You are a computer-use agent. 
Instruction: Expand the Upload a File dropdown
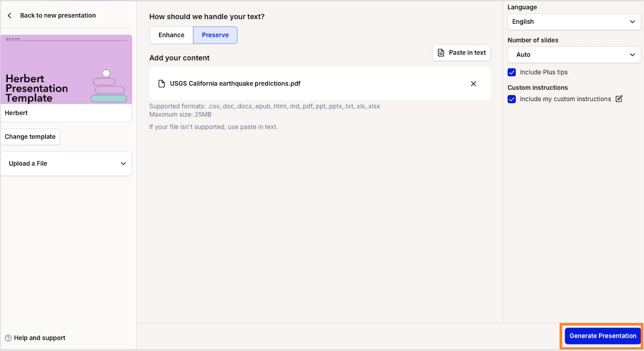(66, 164)
